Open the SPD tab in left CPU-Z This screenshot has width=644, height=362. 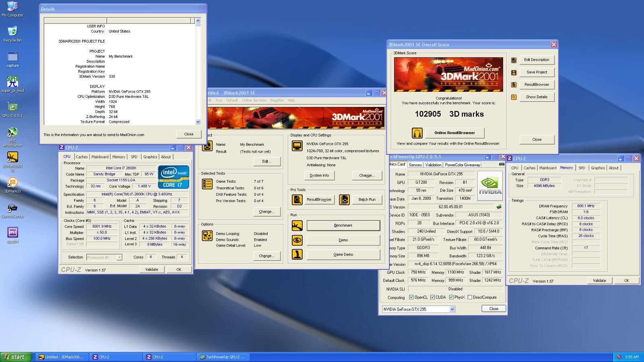pyautogui.click(x=134, y=157)
